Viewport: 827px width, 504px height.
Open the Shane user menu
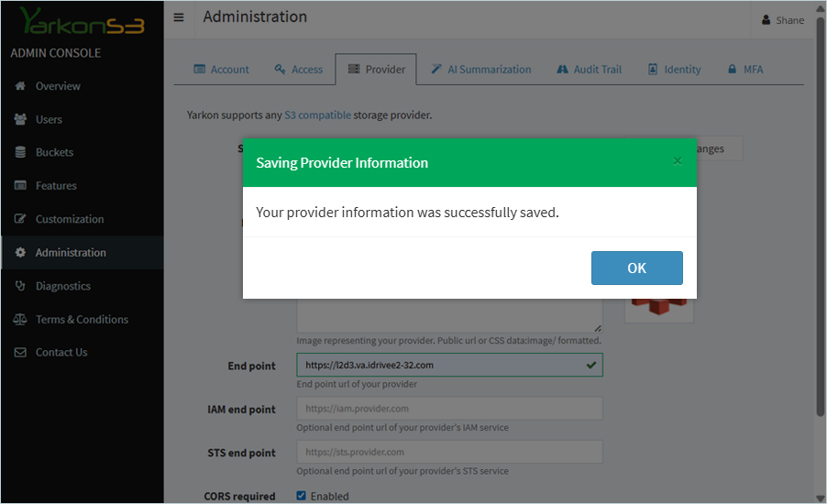pyautogui.click(x=782, y=20)
